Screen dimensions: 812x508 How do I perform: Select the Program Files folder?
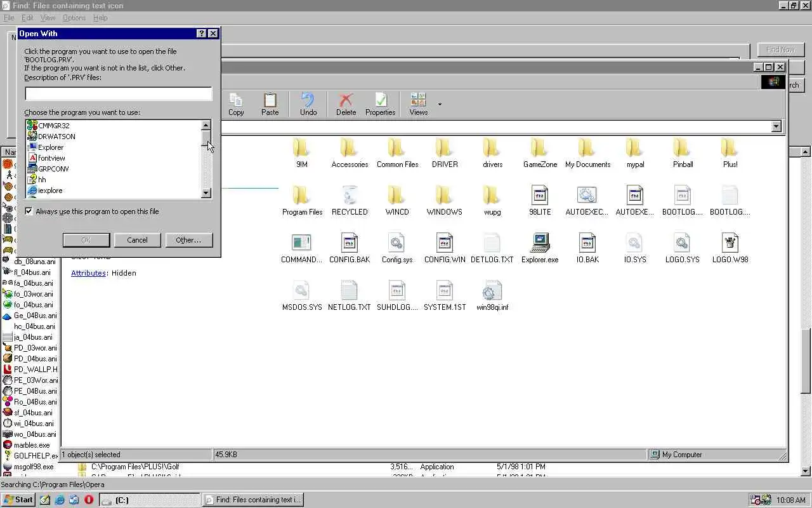click(302, 201)
